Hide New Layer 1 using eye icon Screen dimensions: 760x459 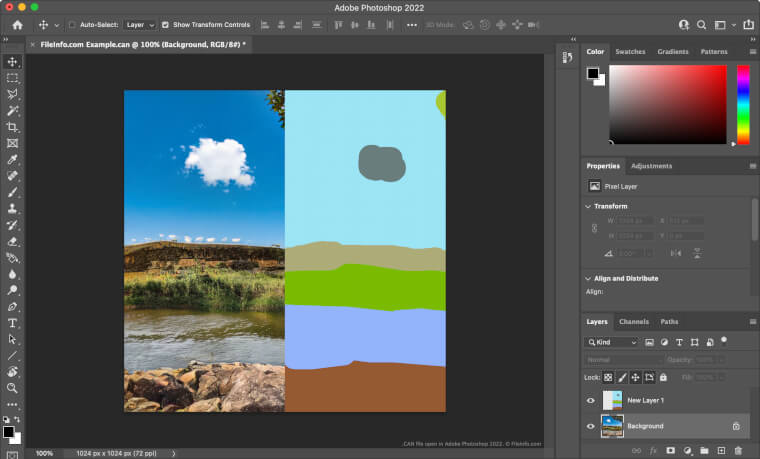pyautogui.click(x=591, y=400)
